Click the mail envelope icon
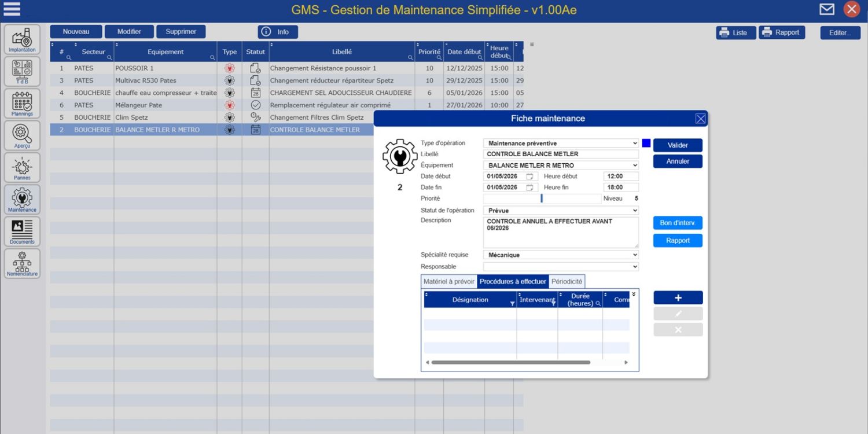Viewport: 868px width, 434px height. tap(827, 9)
